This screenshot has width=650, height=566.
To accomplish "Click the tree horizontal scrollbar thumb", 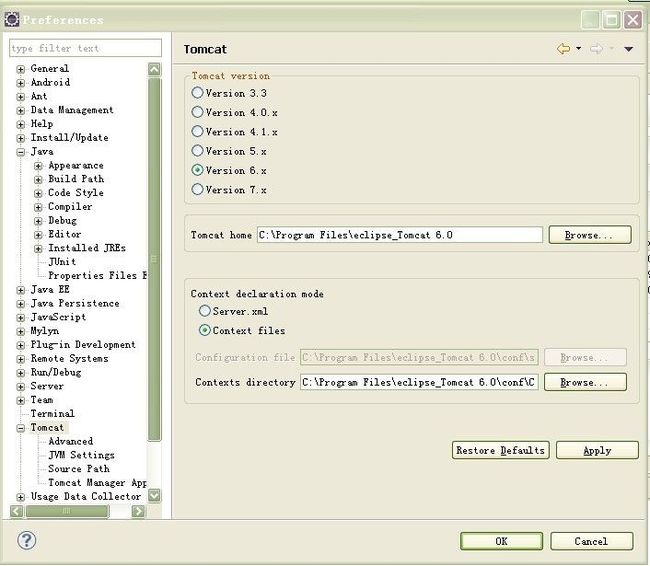I will 67,511.
